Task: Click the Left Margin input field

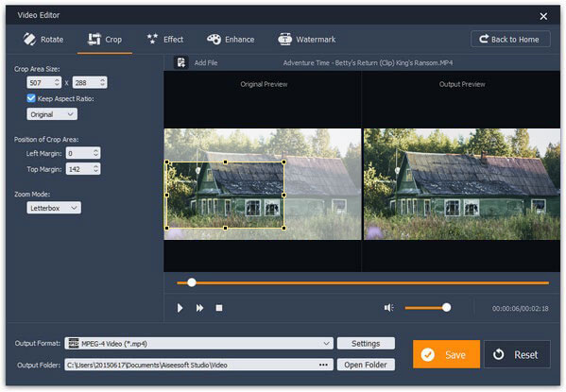Action: click(83, 153)
